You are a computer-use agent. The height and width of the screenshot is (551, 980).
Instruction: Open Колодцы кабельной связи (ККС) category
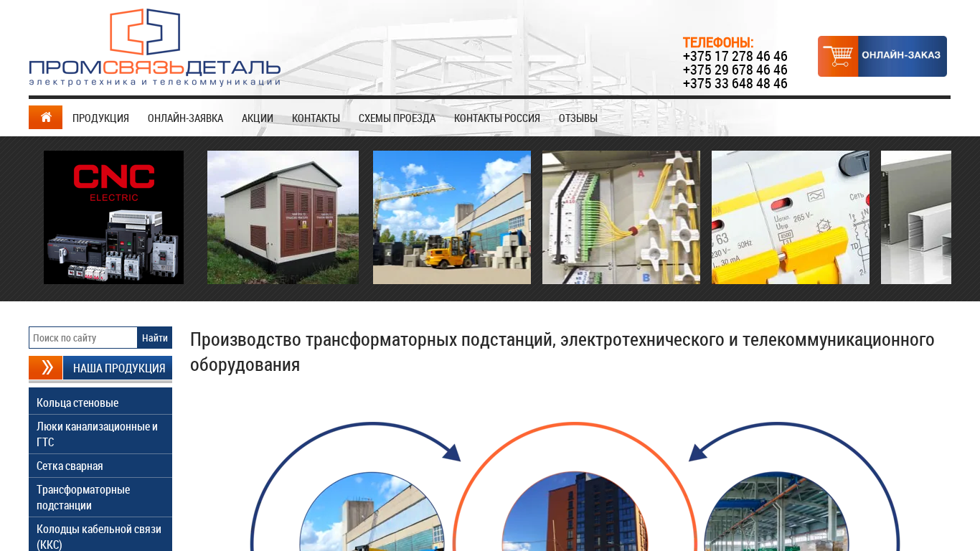pyautogui.click(x=100, y=534)
